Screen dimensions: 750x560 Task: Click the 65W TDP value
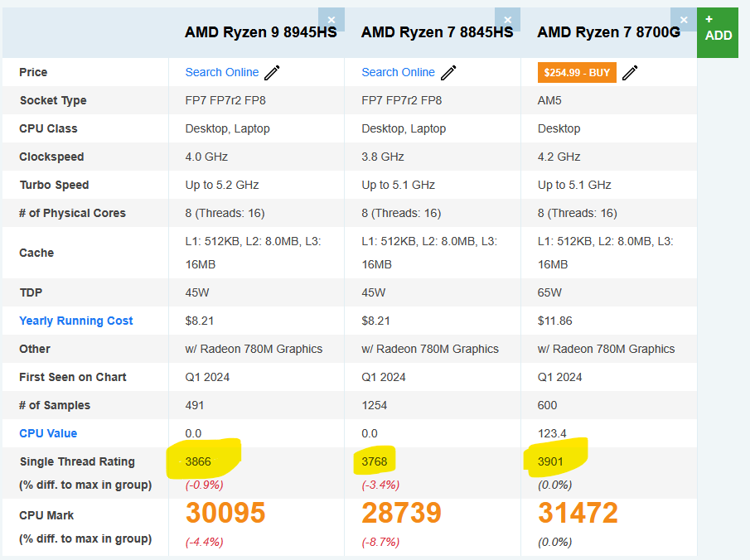tap(549, 292)
